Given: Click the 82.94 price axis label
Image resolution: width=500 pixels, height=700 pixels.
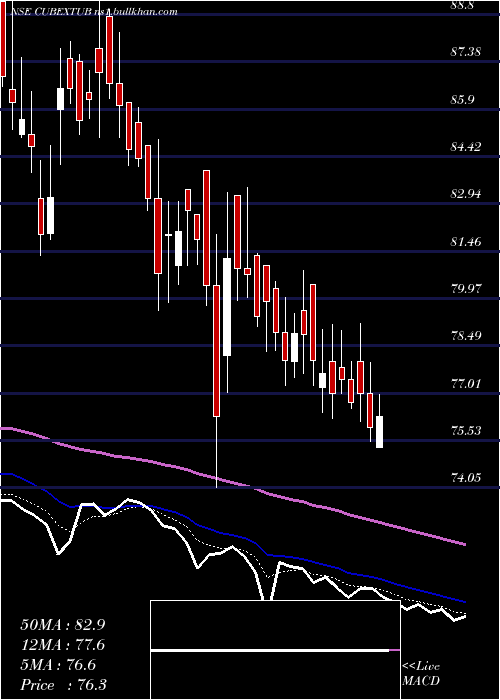Looking at the screenshot, I should (466, 194).
